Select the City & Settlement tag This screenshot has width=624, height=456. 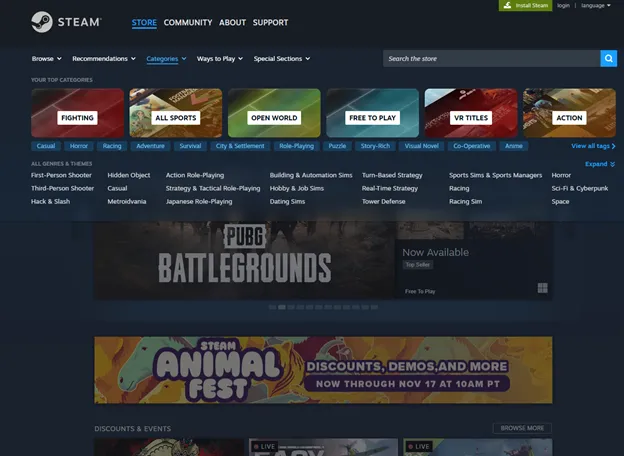pyautogui.click(x=240, y=146)
